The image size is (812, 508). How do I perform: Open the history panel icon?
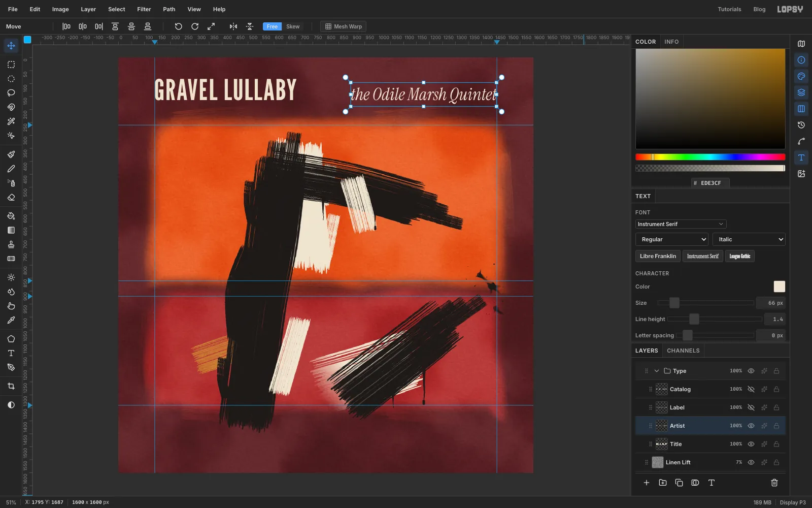pyautogui.click(x=801, y=125)
